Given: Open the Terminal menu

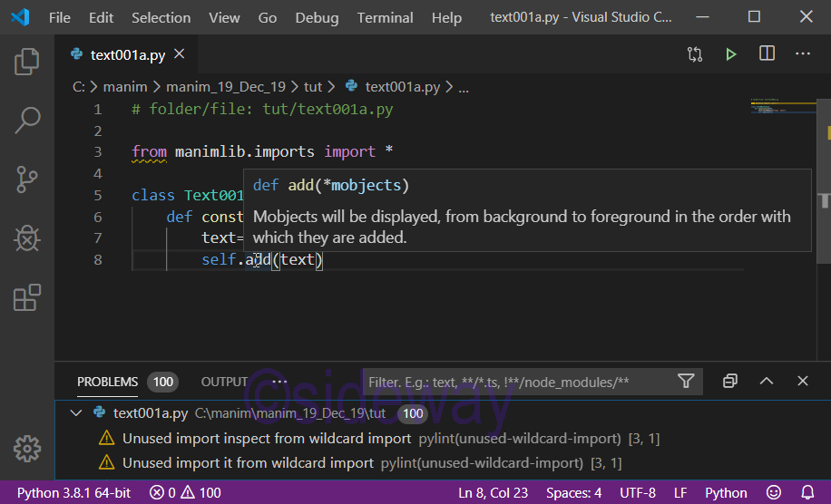Looking at the screenshot, I should [385, 17].
